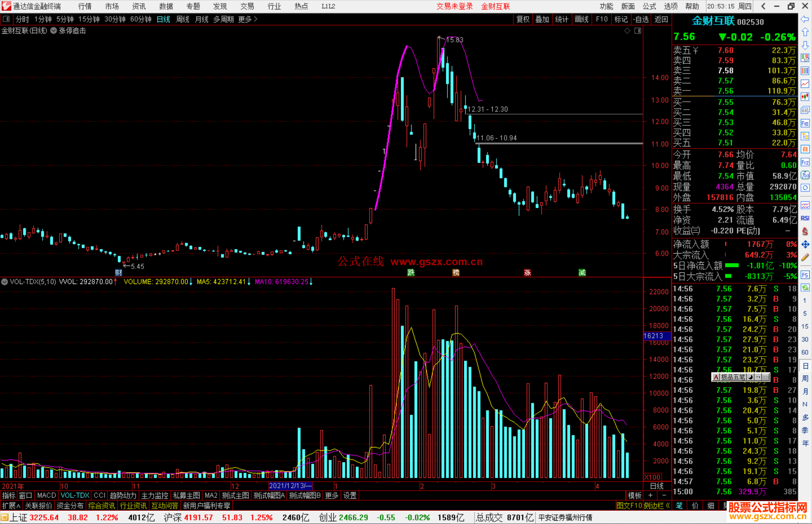Click the 返回 return button

661,19
